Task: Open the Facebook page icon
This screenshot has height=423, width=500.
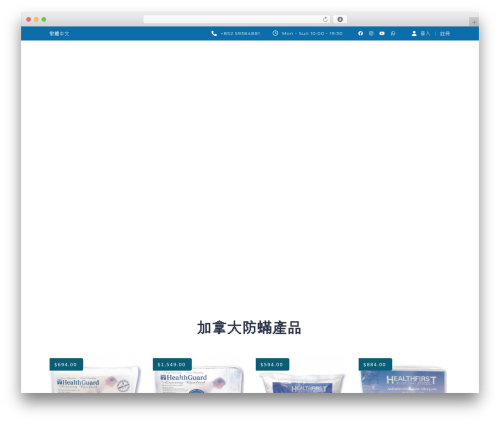Action: point(360,33)
